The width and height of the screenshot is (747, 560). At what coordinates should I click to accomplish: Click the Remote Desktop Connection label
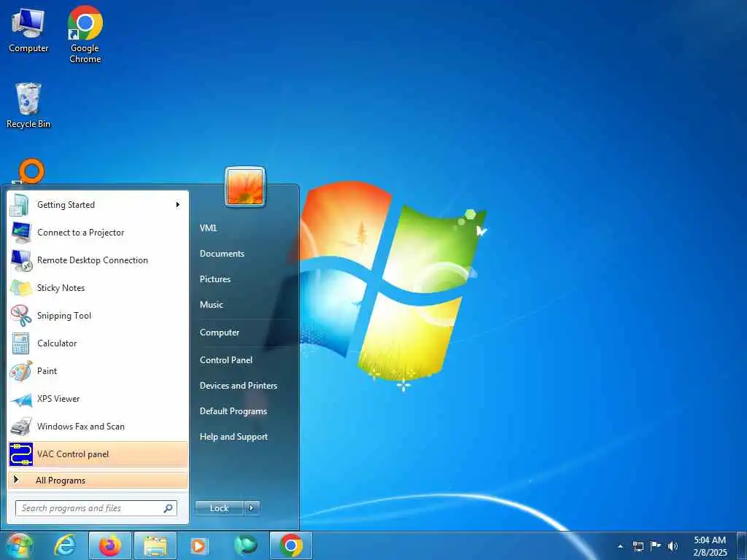click(x=93, y=260)
